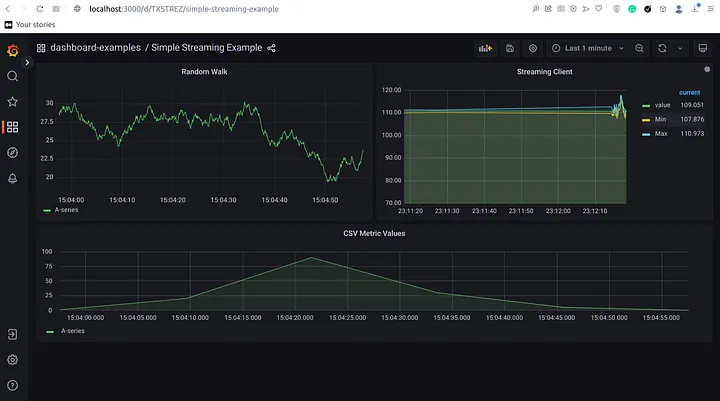Open CSV Metric Values panel title menu

click(374, 233)
